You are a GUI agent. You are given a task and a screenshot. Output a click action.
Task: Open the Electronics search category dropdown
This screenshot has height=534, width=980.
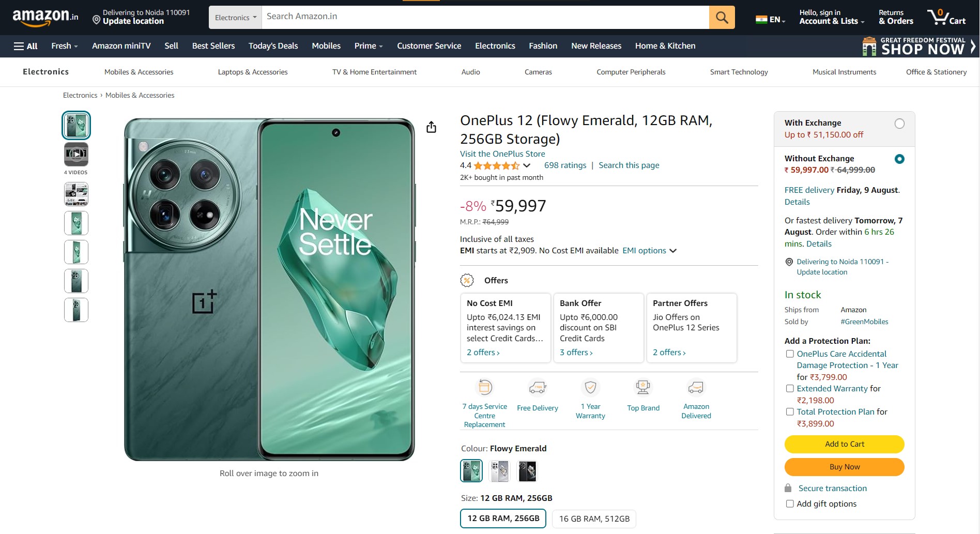point(235,18)
